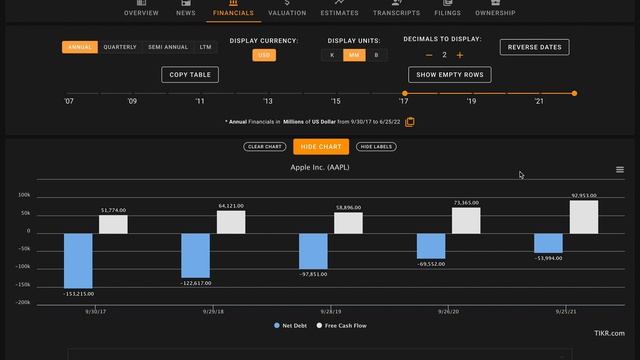Viewport: 640px width, 360px height.
Task: Click the TIKR.com credit text
Action: click(x=609, y=333)
